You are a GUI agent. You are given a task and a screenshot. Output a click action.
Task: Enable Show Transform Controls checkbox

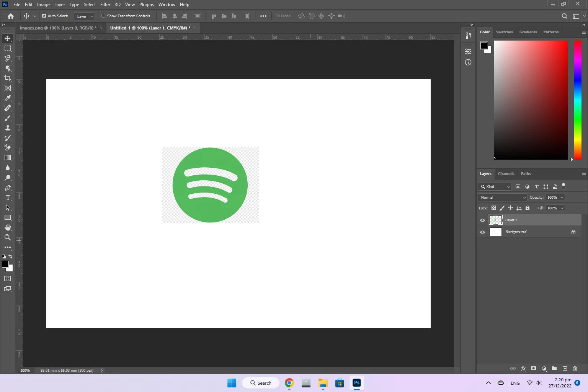[103, 16]
